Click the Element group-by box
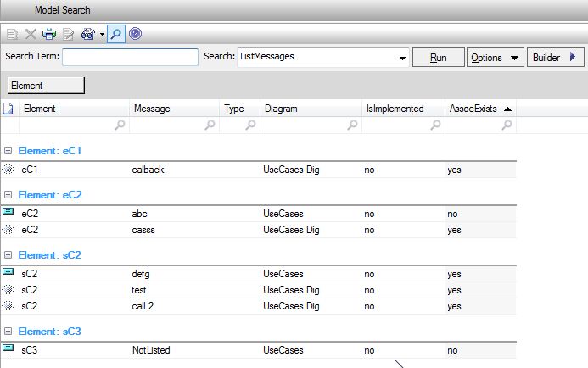Screen dimensions: 588x368 46,86
